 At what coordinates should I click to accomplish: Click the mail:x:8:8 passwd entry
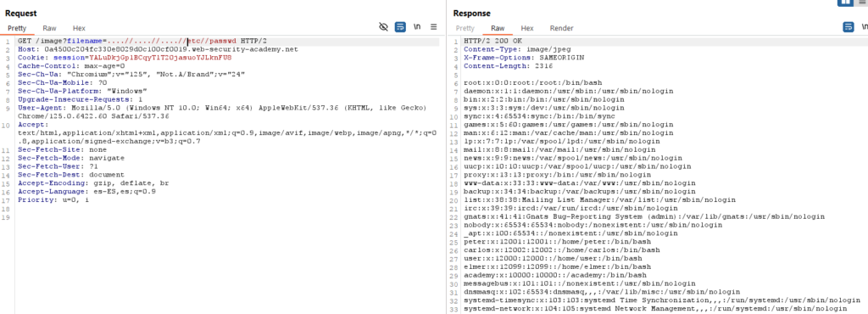click(x=559, y=149)
